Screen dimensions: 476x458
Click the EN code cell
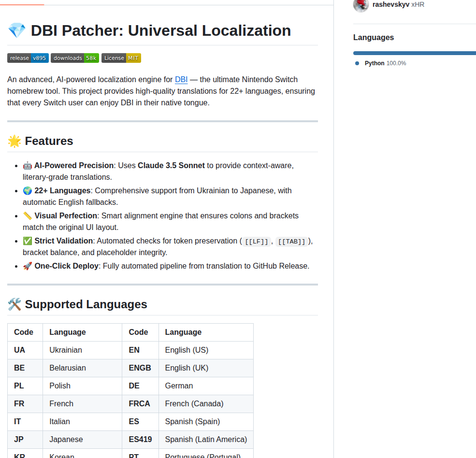[140, 350]
